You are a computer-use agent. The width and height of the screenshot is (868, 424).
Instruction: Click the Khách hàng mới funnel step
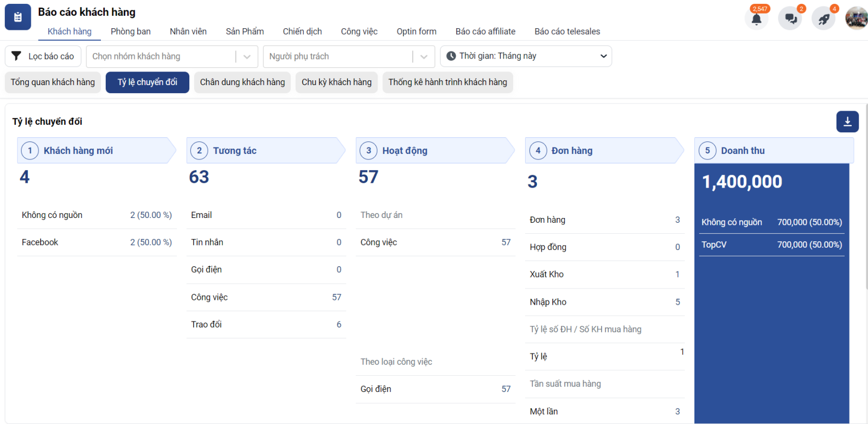pyautogui.click(x=78, y=151)
